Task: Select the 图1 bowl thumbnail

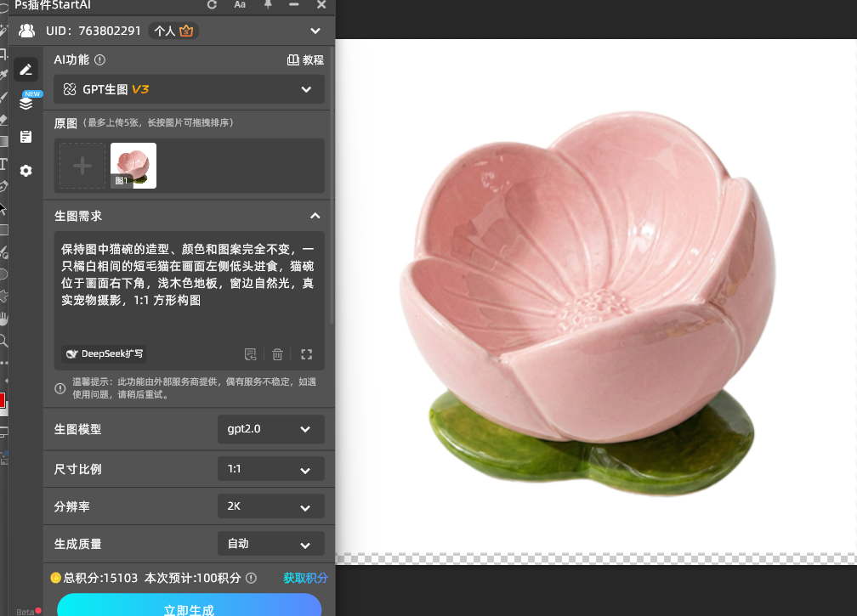Action: [133, 166]
